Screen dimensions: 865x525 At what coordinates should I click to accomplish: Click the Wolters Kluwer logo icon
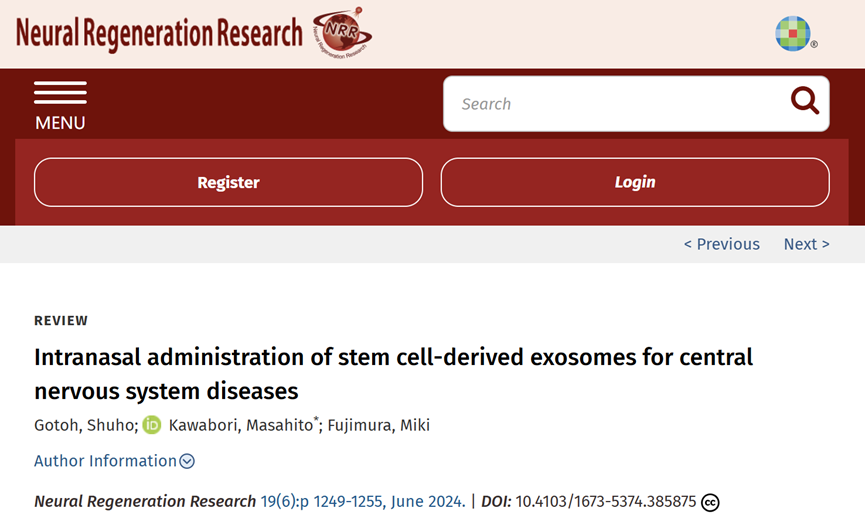point(794,33)
